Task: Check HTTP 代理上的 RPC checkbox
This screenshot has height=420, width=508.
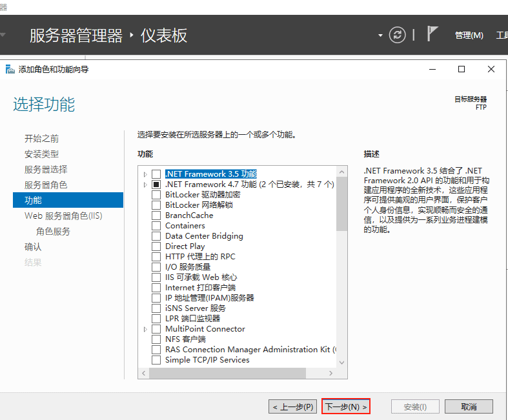Action: tap(156, 257)
